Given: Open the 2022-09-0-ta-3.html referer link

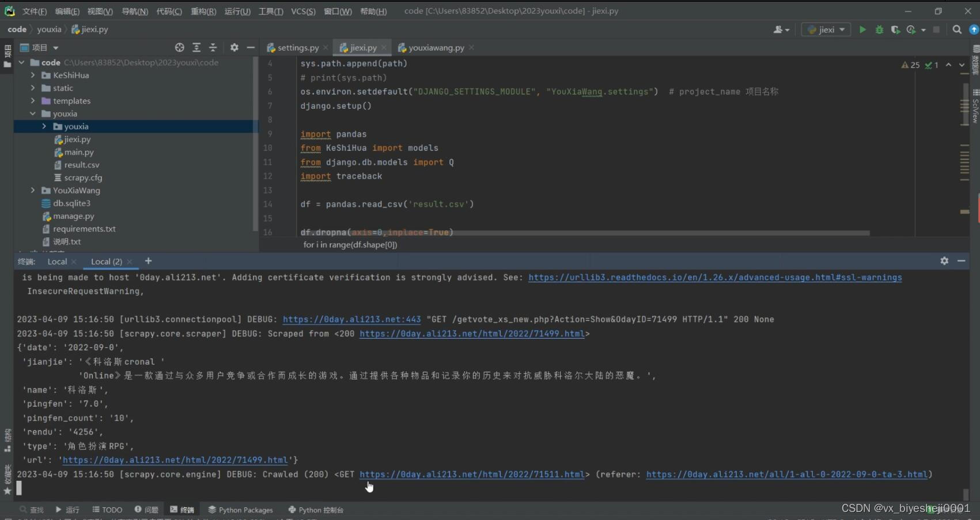Looking at the screenshot, I should coord(786,475).
